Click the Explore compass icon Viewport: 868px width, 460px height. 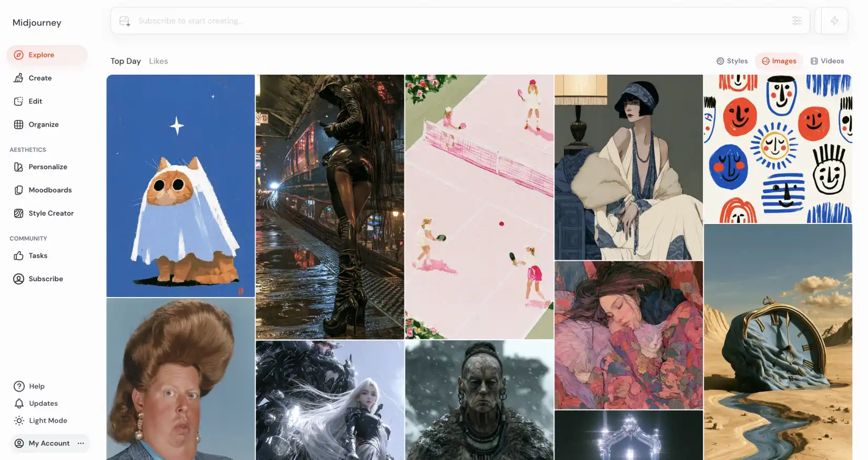[x=18, y=55]
